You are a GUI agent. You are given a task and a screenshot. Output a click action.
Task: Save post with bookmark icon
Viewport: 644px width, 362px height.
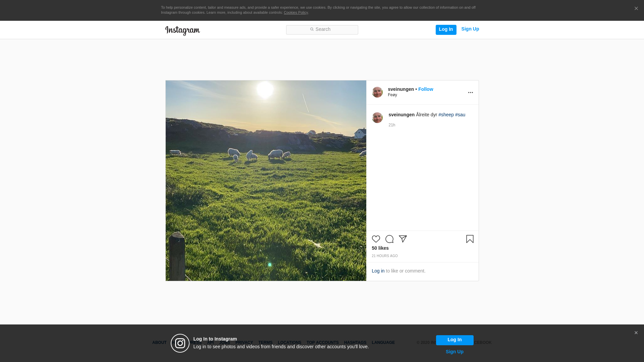[x=470, y=239]
